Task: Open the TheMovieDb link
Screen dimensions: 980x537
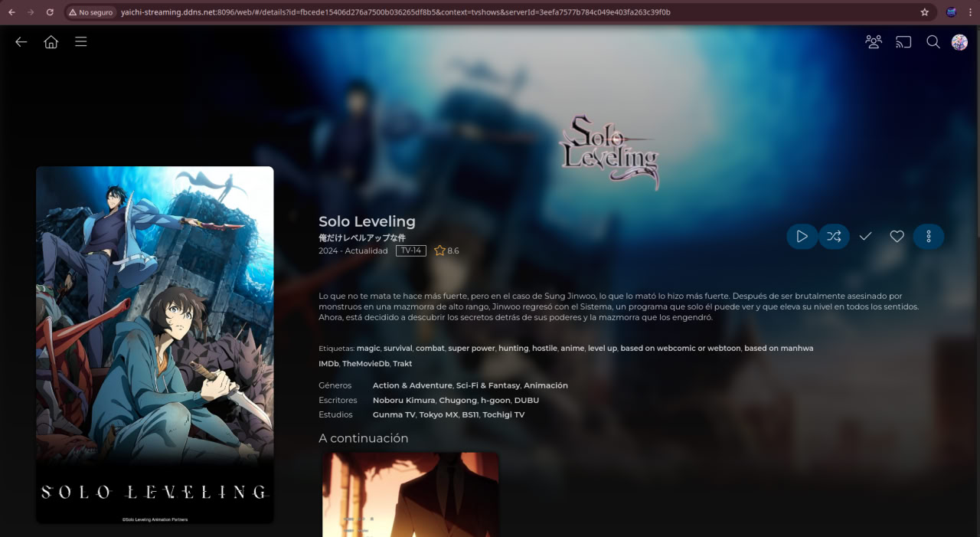Action: (365, 364)
